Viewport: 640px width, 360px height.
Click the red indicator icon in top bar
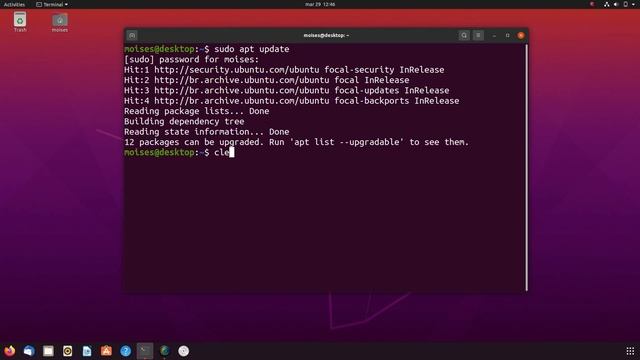point(592,4)
